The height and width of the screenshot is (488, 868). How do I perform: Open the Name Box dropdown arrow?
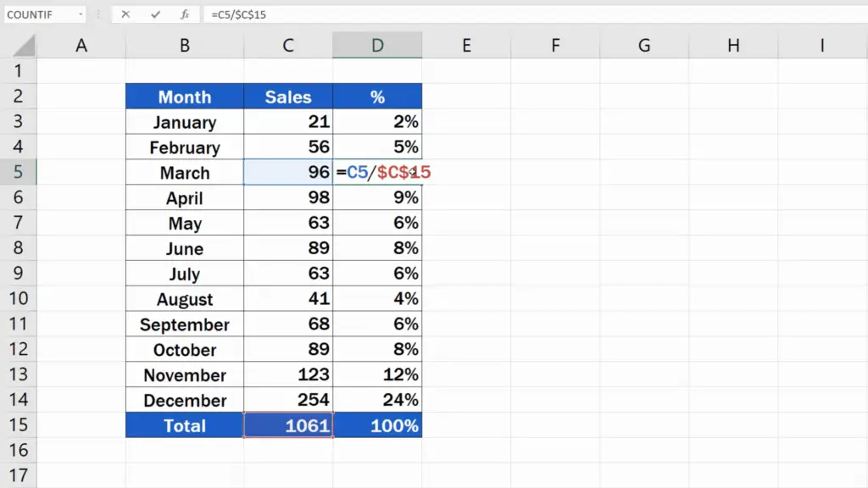pos(82,14)
